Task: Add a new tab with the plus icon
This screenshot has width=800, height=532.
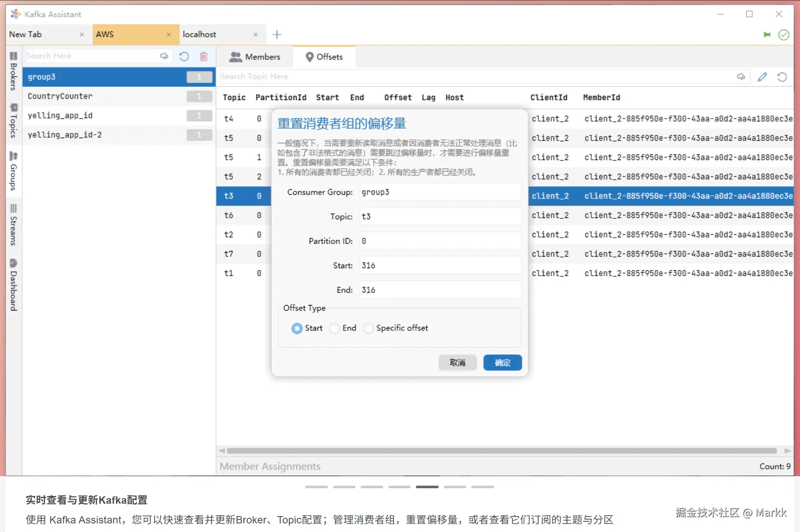Action: pyautogui.click(x=277, y=35)
